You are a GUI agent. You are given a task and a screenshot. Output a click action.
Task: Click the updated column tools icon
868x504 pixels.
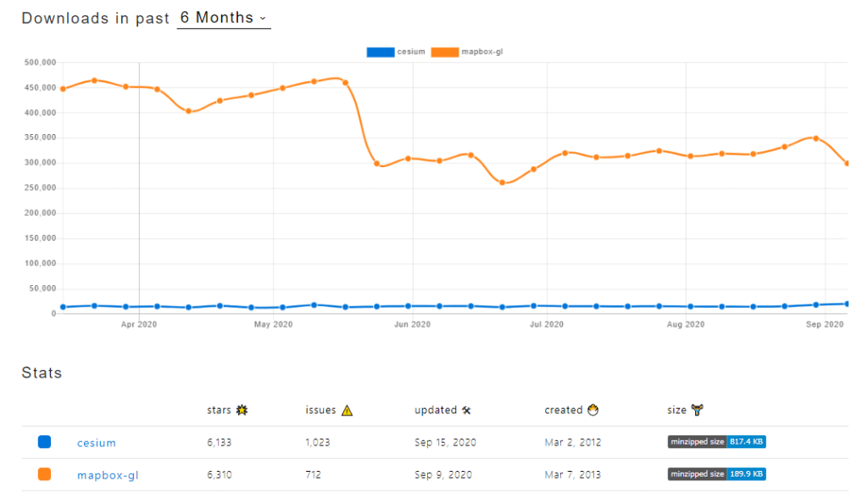coord(466,411)
